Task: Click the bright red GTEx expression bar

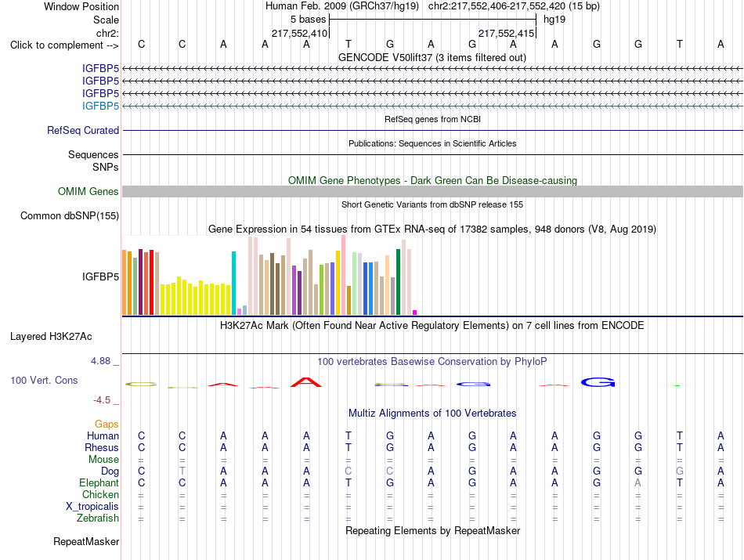Action: click(x=151, y=283)
